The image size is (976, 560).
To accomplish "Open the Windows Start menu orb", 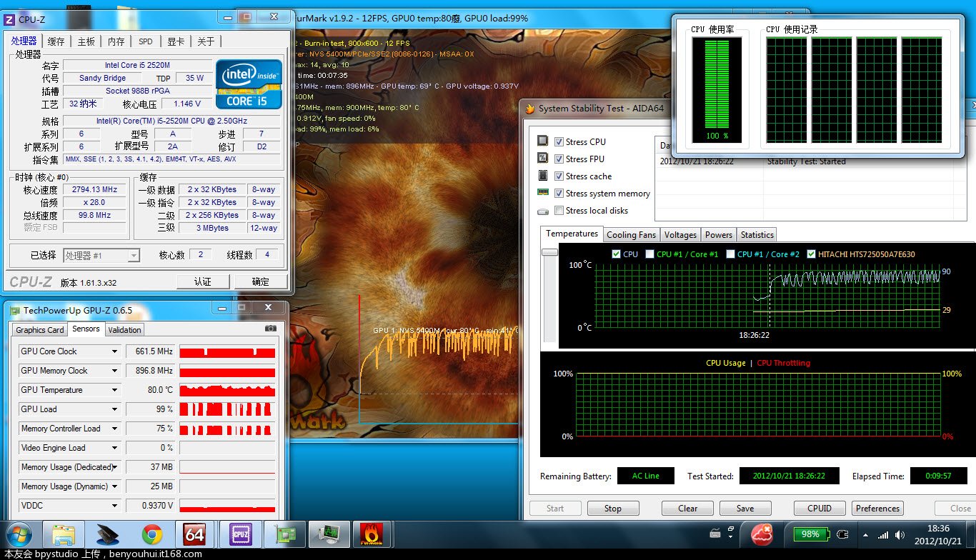I will [x=18, y=534].
